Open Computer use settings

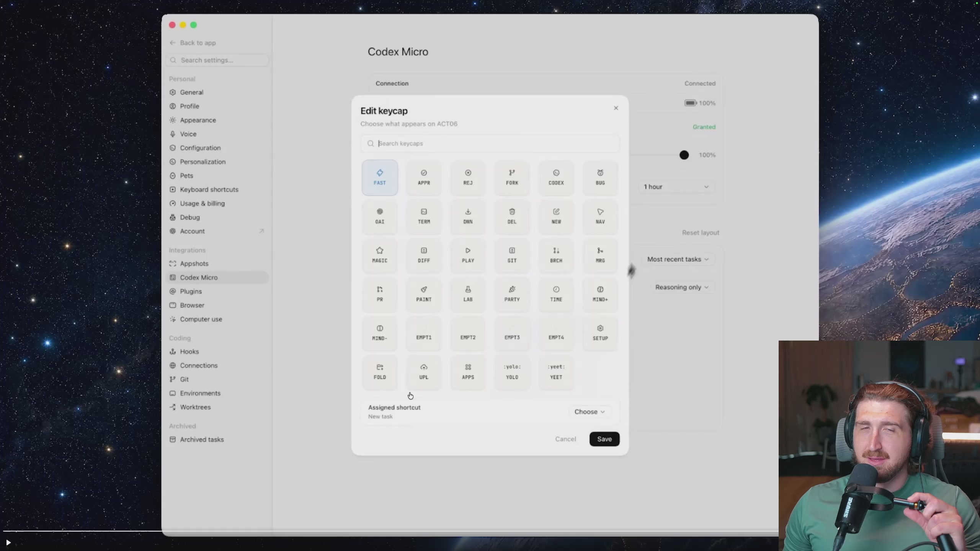pos(217,319)
